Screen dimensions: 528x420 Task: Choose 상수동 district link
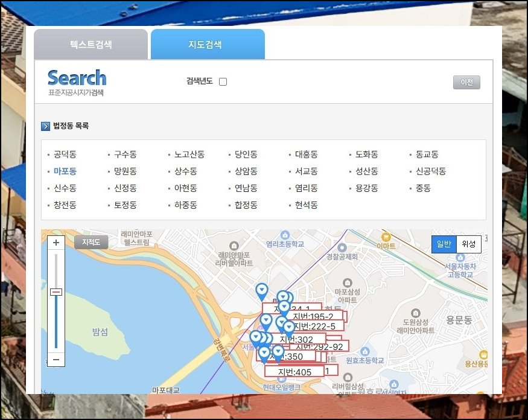[185, 171]
